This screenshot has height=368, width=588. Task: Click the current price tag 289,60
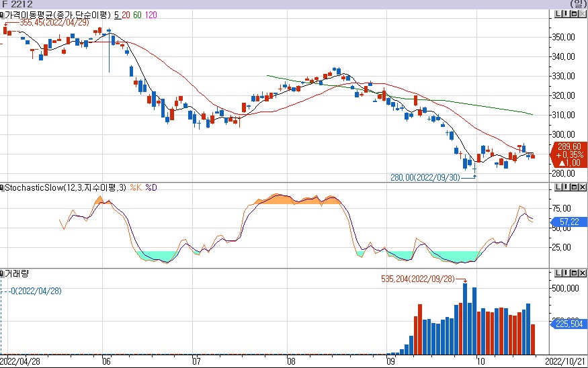[569, 154]
